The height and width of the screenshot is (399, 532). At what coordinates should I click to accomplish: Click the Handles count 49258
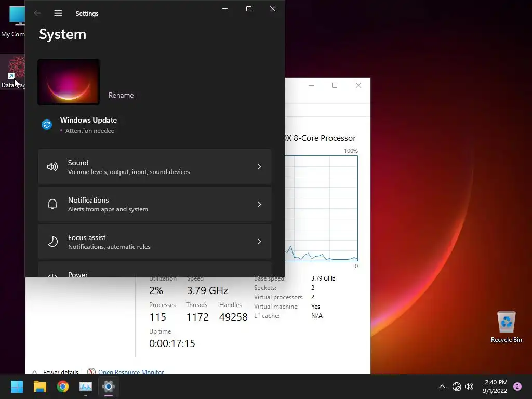[233, 317]
